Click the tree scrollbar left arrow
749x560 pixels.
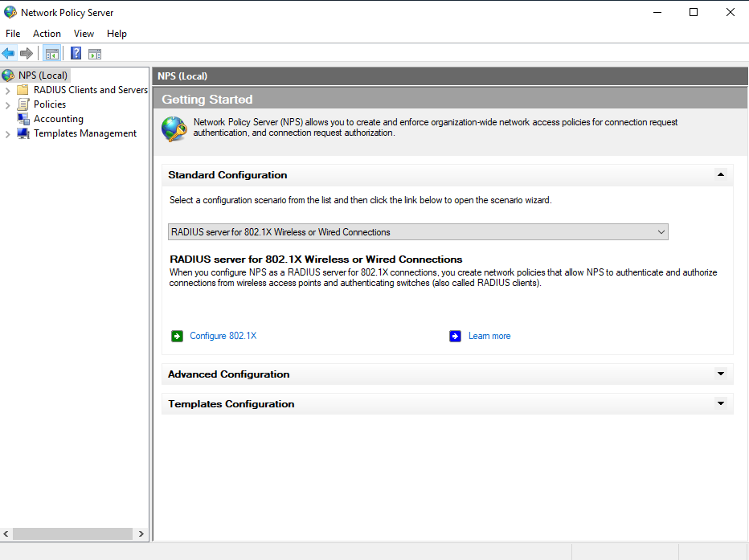(x=6, y=533)
